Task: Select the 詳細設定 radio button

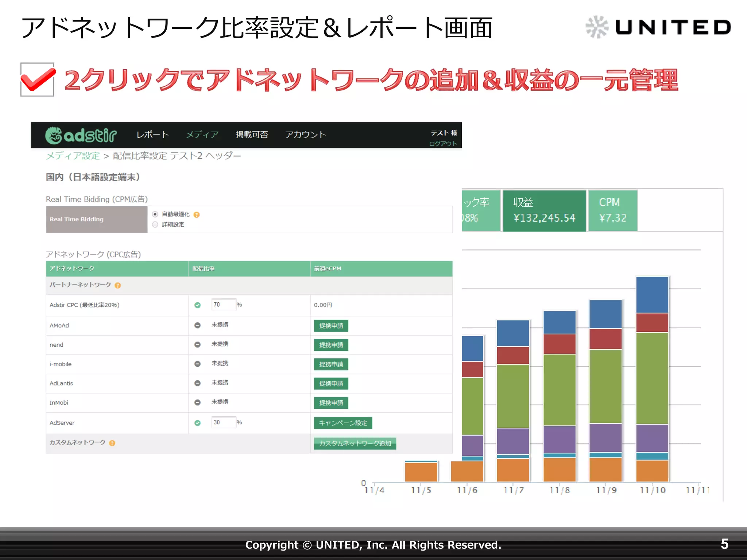Action: 155,224
